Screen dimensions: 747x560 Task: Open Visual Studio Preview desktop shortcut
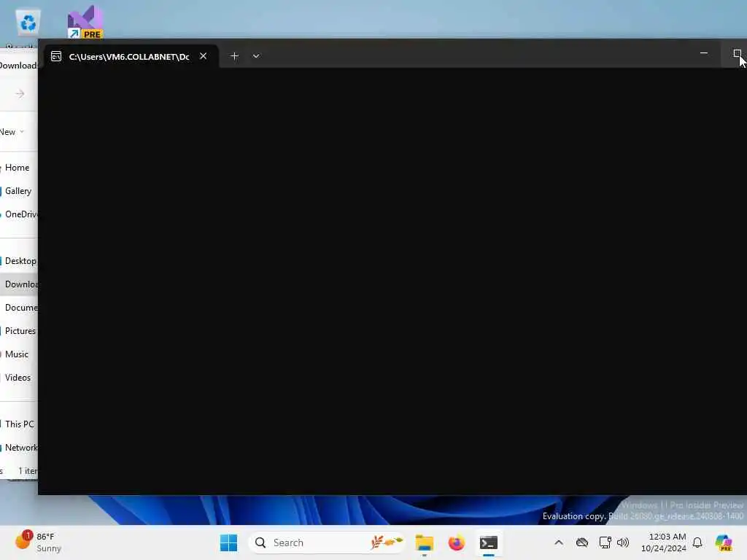85,22
